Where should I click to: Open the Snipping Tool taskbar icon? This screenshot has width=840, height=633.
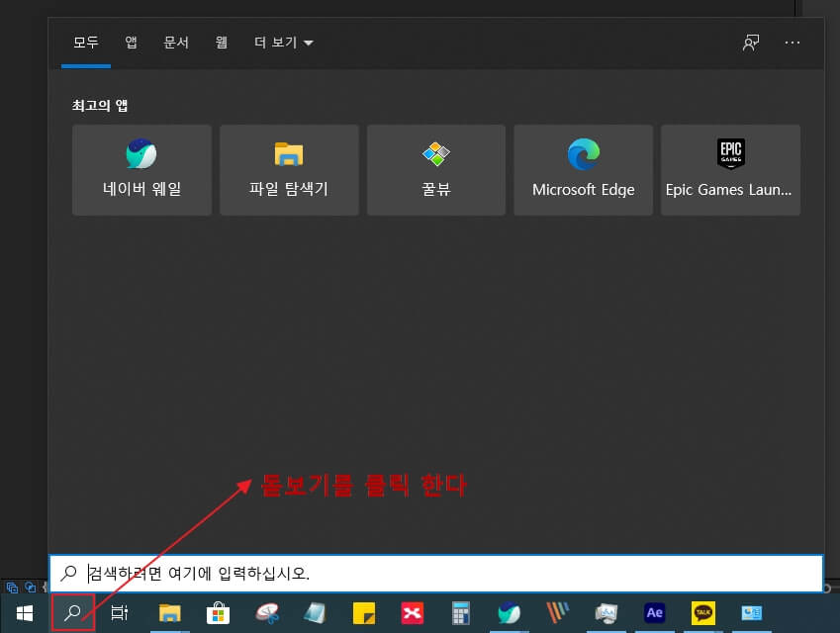267,613
